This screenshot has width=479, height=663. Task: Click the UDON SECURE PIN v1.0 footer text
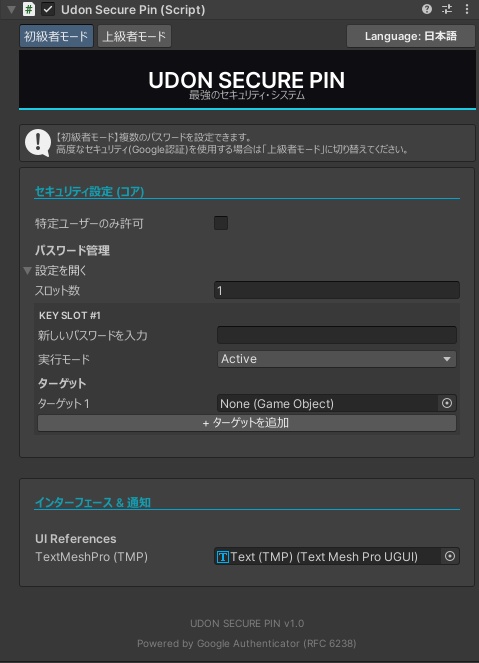click(x=247, y=623)
